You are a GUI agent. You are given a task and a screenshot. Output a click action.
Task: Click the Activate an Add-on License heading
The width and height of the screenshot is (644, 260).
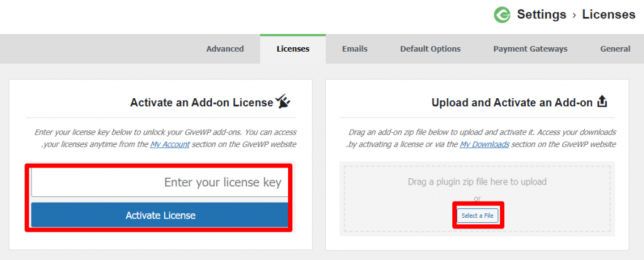[x=201, y=103]
